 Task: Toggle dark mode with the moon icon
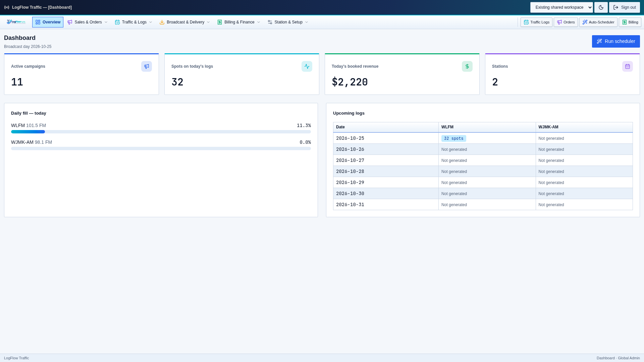601,7
